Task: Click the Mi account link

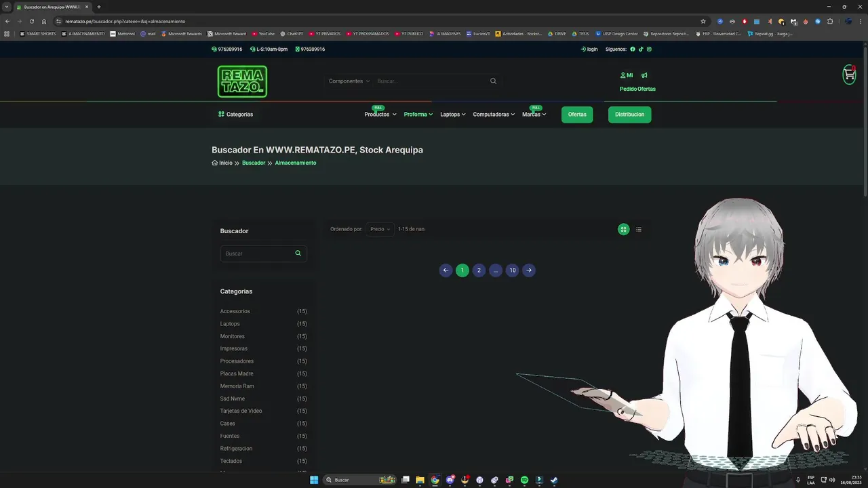Action: click(627, 75)
